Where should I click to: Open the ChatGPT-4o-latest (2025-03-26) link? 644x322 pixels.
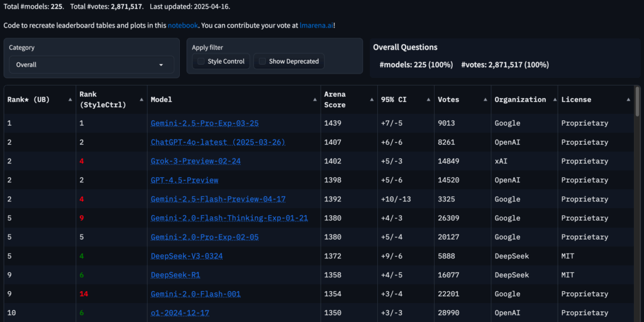218,142
